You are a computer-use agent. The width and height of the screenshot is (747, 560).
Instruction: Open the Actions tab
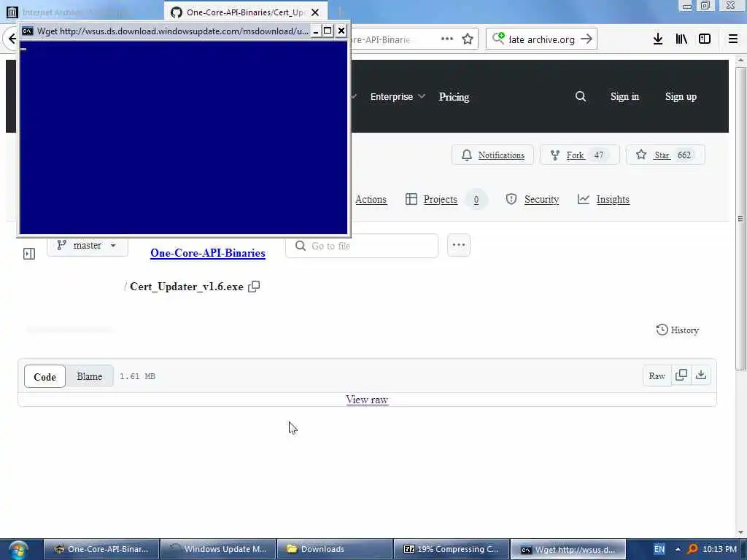click(371, 200)
